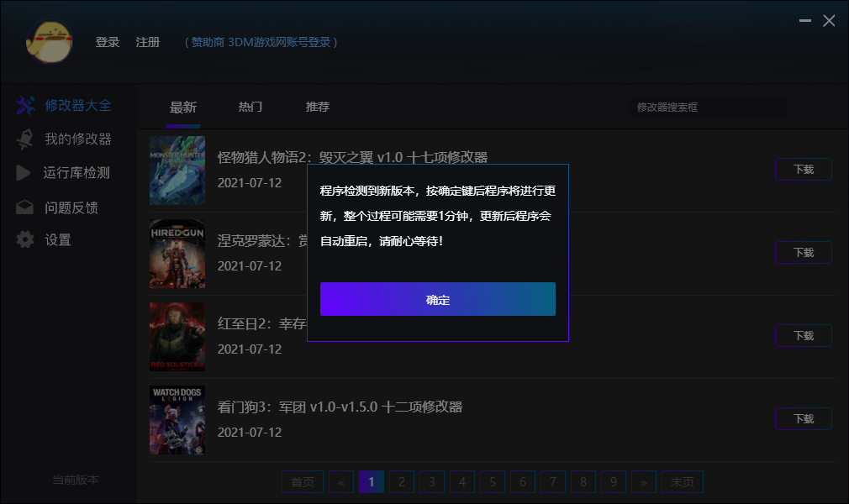Select page 1 in pagination
The image size is (849, 504).
tap(372, 482)
